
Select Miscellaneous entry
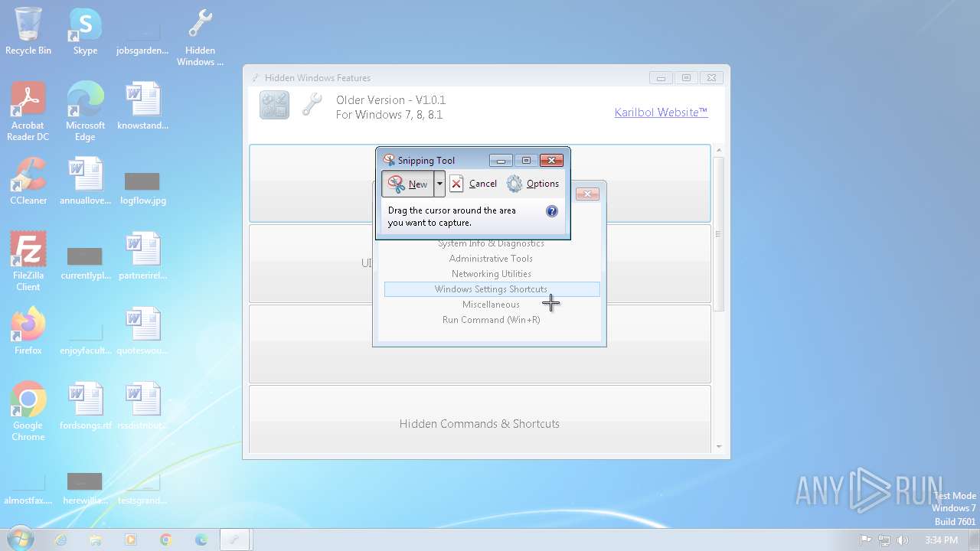[491, 305]
